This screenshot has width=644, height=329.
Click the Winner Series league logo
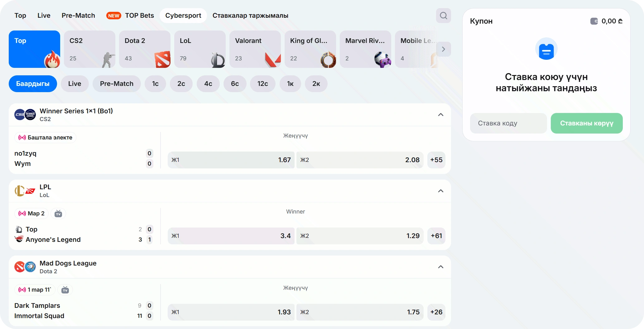pos(30,115)
